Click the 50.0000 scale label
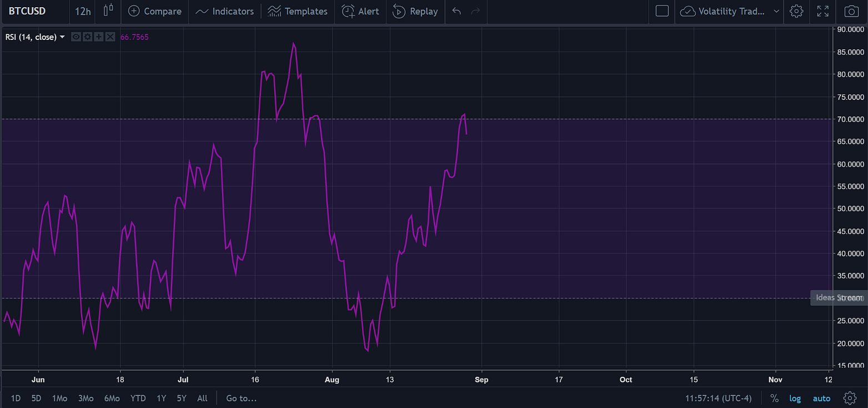 850,209
